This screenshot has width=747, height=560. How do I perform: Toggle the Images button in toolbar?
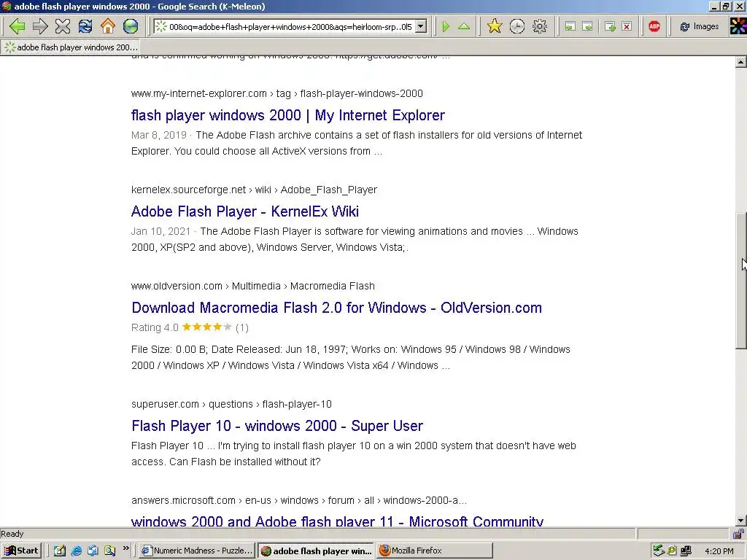tap(700, 27)
